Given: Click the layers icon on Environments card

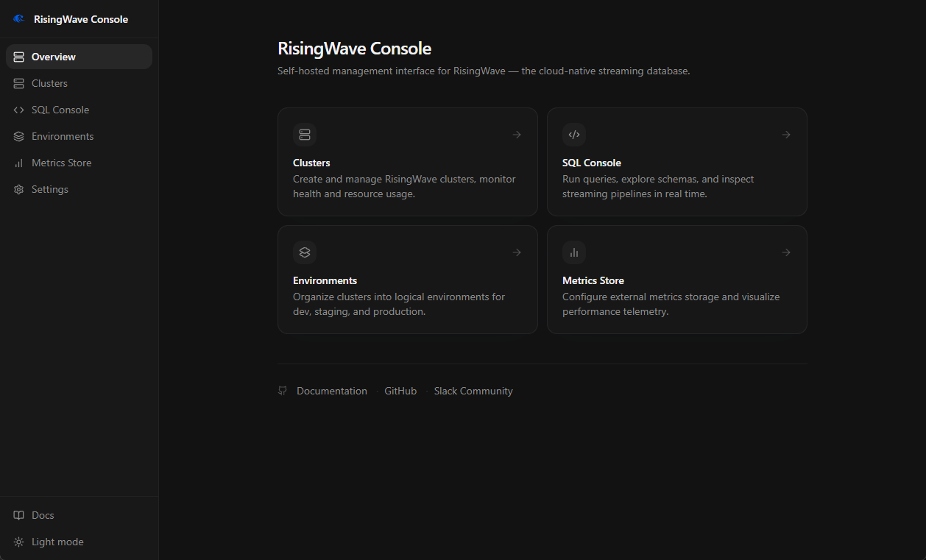Looking at the screenshot, I should 305,252.
